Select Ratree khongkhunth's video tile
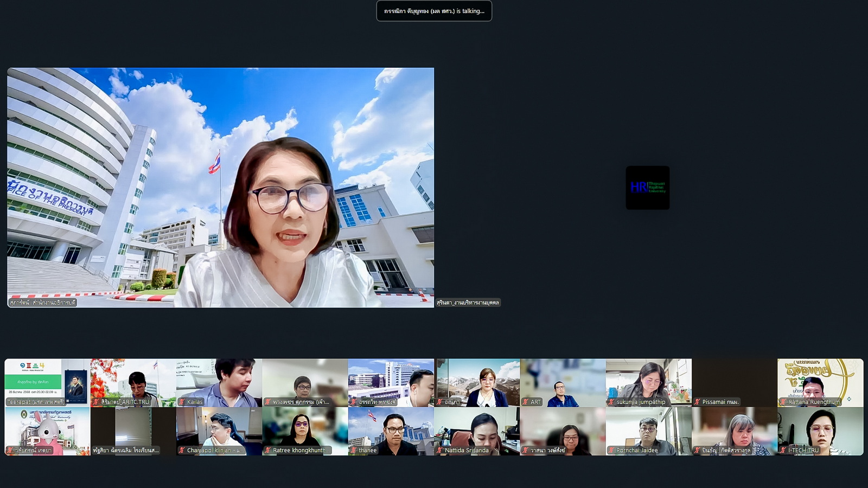868x488 pixels. point(304,431)
